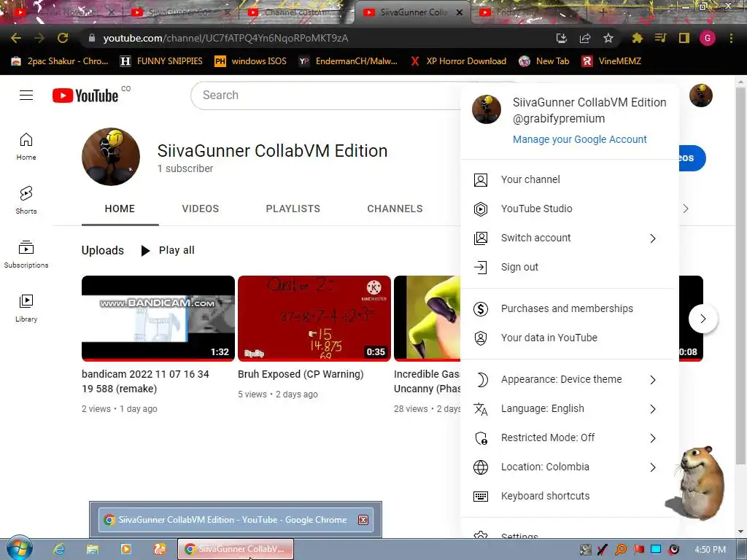
Task: Switch to the PLAYLISTS channel tab
Action: click(x=293, y=209)
